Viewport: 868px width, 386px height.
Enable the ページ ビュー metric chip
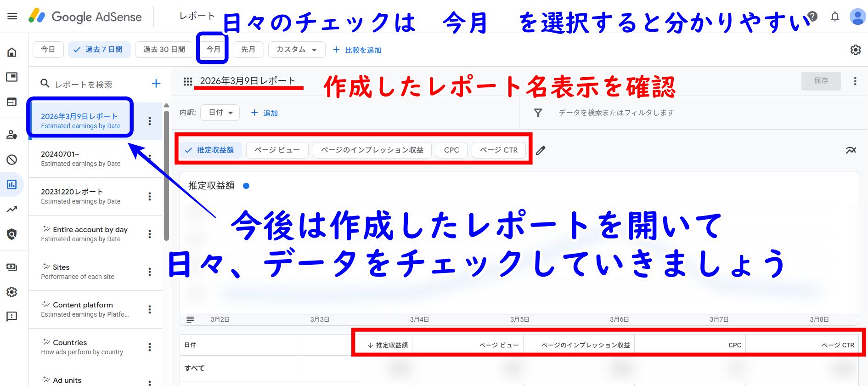[277, 150]
